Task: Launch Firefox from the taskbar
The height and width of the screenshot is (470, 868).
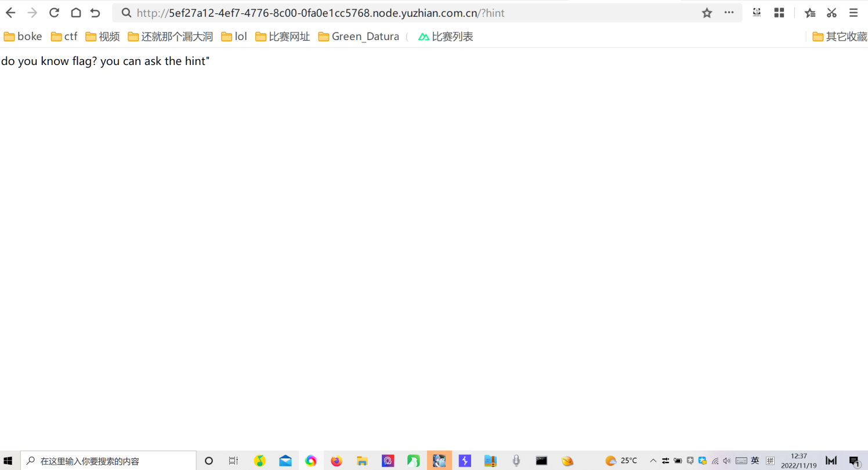Action: 337,460
